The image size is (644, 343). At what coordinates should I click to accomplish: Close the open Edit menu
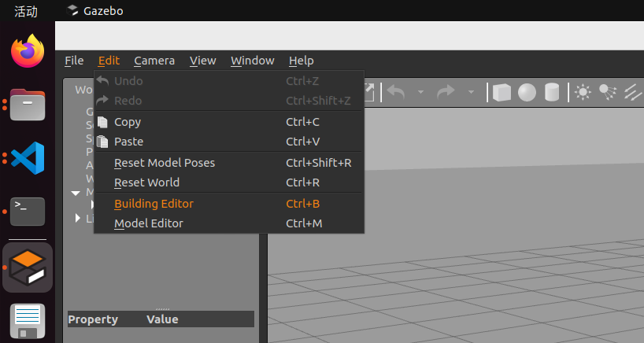[109, 61]
